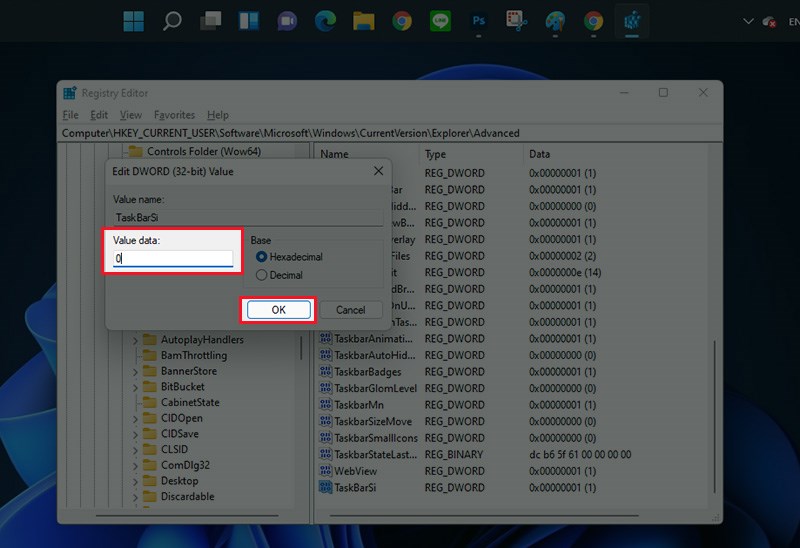Select the Decimal base option

click(x=262, y=275)
